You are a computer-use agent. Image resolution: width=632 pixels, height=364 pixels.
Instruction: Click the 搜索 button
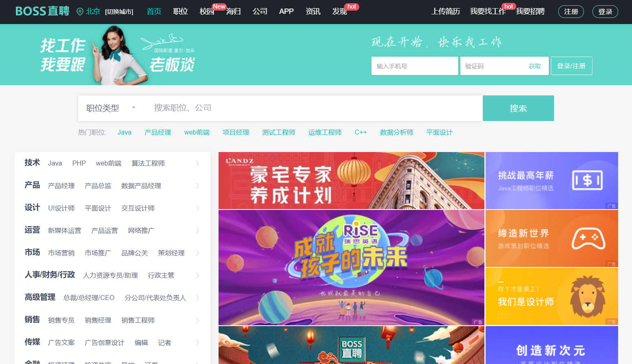tap(518, 108)
